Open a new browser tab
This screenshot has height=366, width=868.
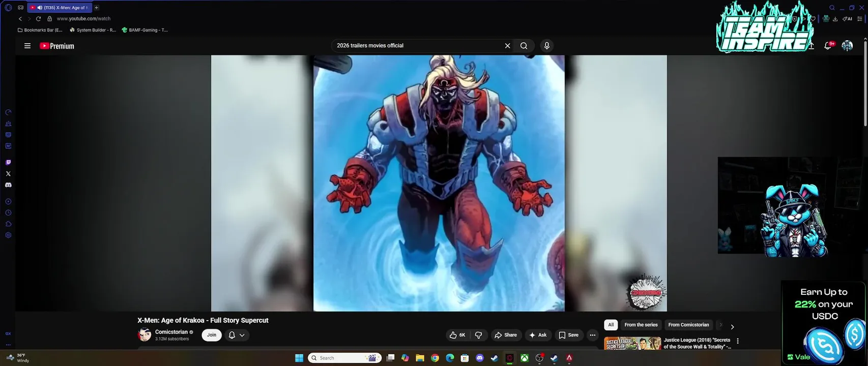96,8
